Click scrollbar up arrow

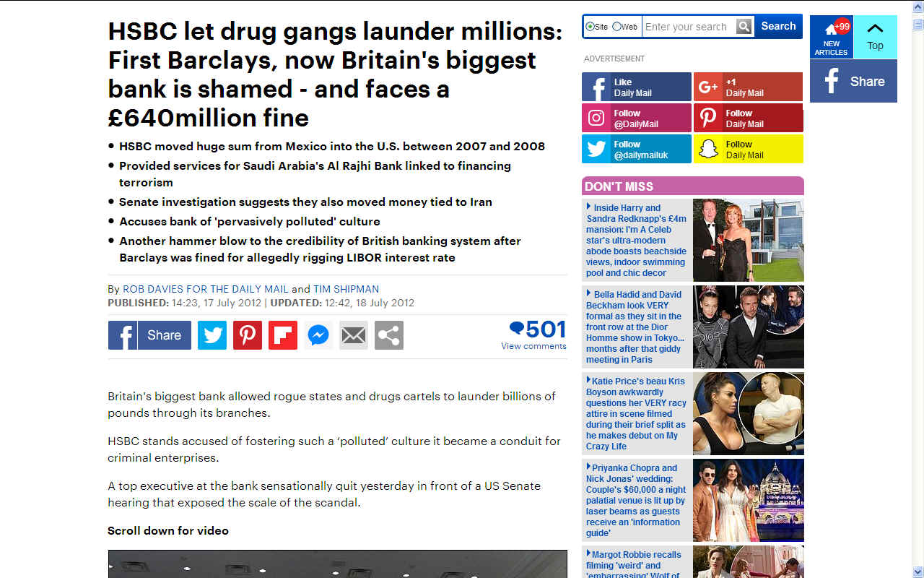pos(918,25)
